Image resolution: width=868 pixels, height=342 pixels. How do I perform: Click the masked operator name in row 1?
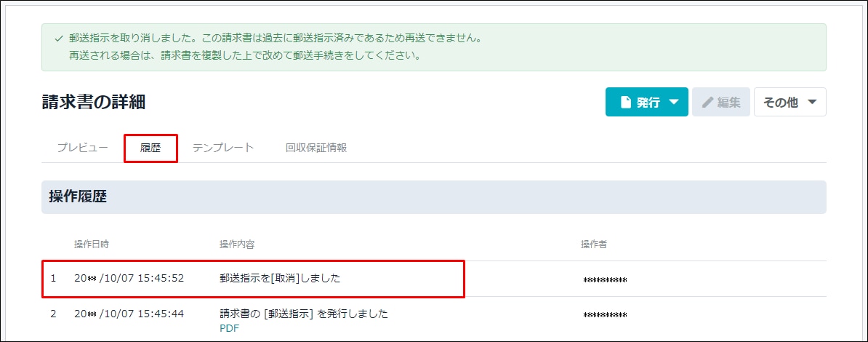[605, 280]
